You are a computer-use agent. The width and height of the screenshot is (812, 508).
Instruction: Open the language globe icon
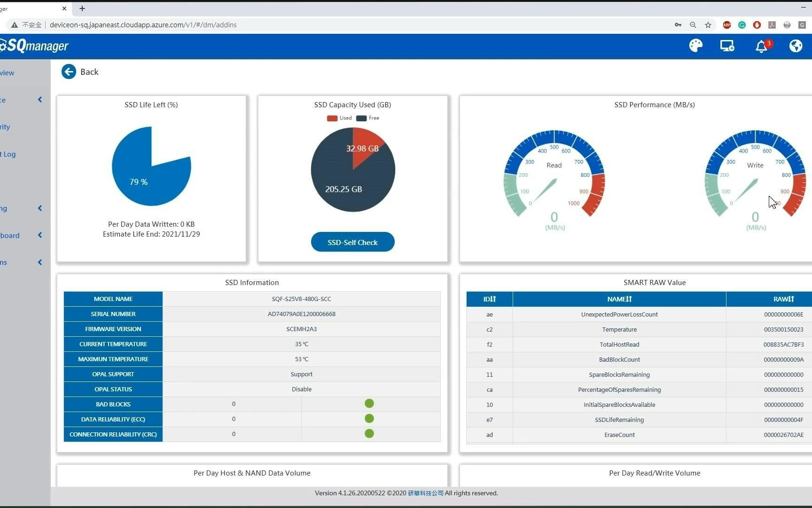(x=796, y=46)
